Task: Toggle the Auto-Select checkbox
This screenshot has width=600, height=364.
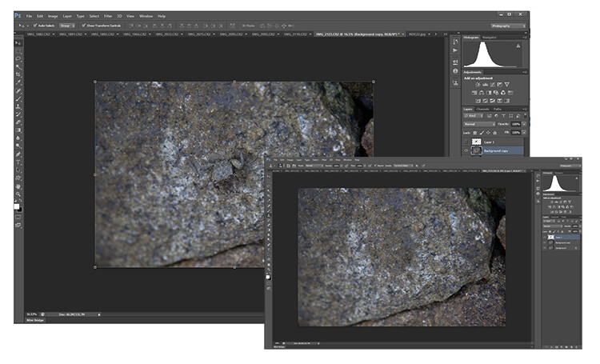Action: click(35, 26)
